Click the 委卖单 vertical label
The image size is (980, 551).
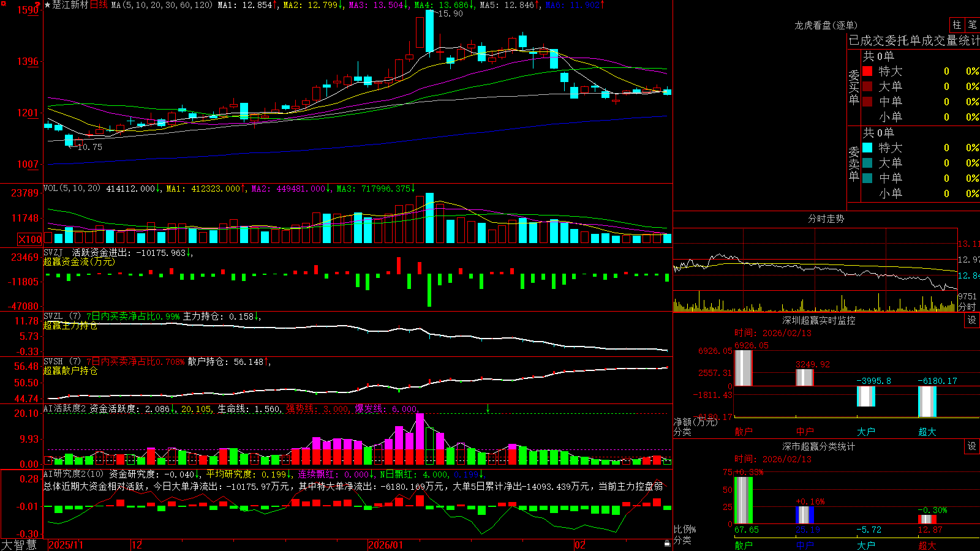[x=854, y=163]
